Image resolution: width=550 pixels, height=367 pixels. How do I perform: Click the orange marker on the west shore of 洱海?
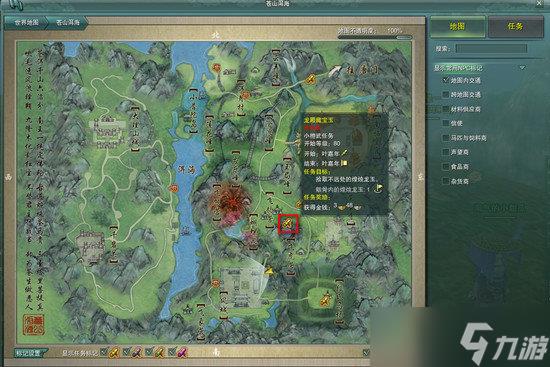(173, 188)
